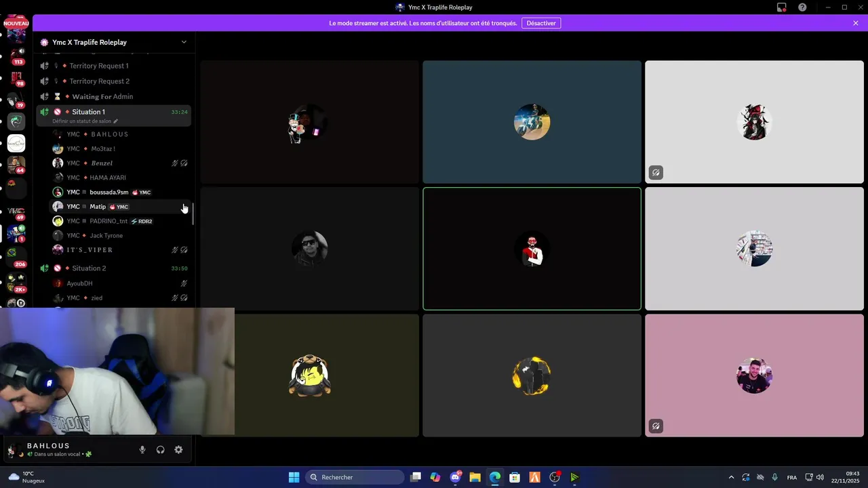The image size is (868, 488).
Task: Open the server with the 64 badge
Action: point(16,165)
